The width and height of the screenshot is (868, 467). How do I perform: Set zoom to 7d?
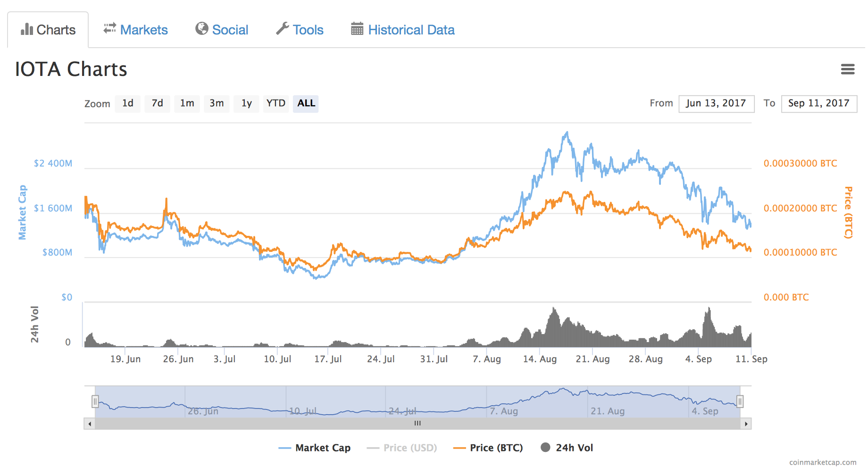pos(158,103)
